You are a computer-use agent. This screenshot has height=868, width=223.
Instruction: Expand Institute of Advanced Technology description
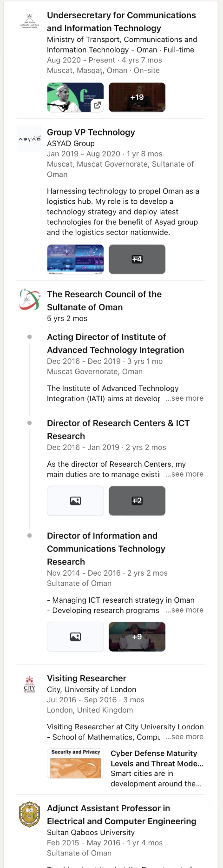click(x=184, y=398)
